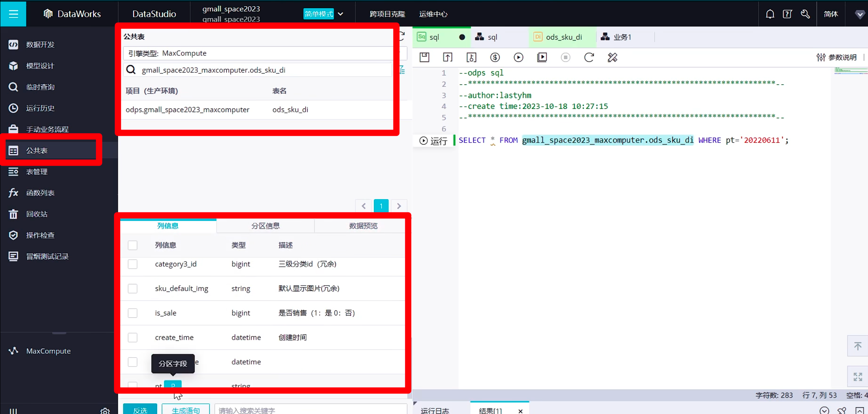Open 运维中心 in the header
This screenshot has width=868, height=414.
(433, 14)
